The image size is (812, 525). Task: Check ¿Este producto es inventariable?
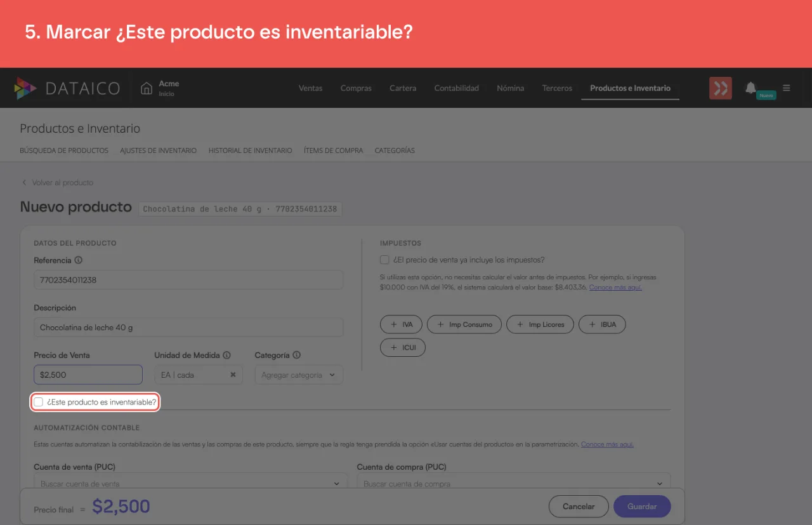(39, 402)
